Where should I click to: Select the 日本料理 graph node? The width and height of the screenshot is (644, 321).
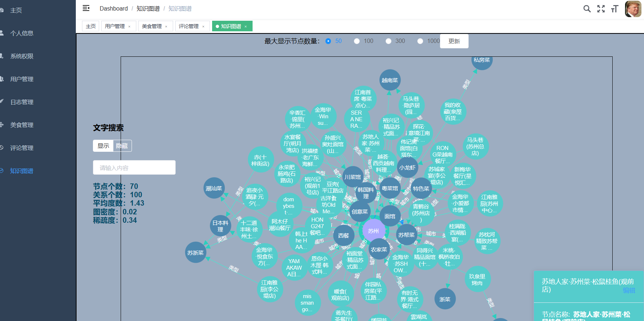pyautogui.click(x=220, y=226)
